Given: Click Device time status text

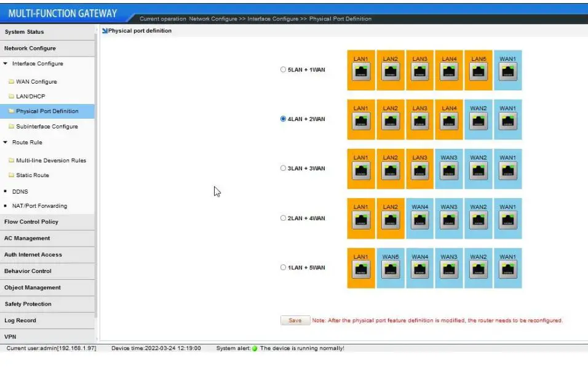Looking at the screenshot, I should tap(156, 348).
